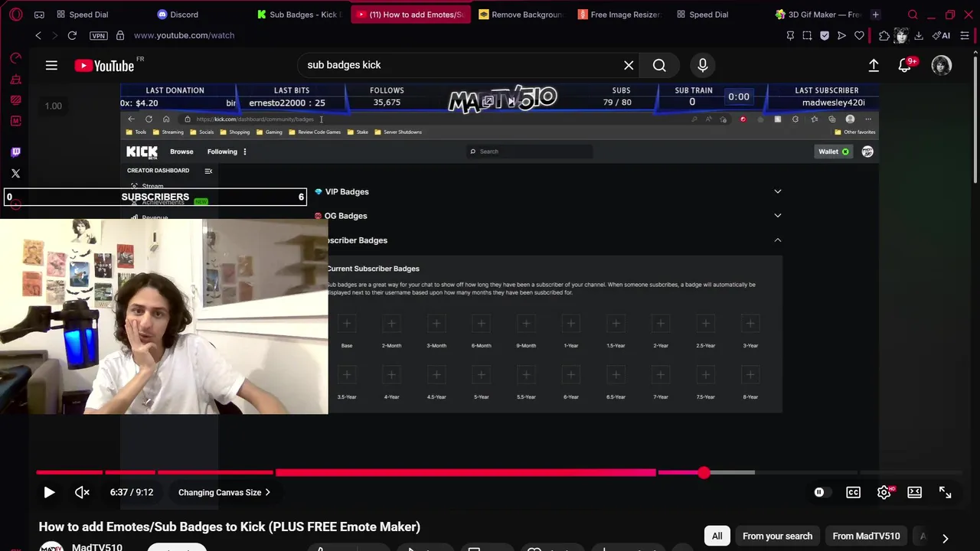This screenshot has width=980, height=551.
Task: Start voice search with microphone
Action: pyautogui.click(x=702, y=66)
